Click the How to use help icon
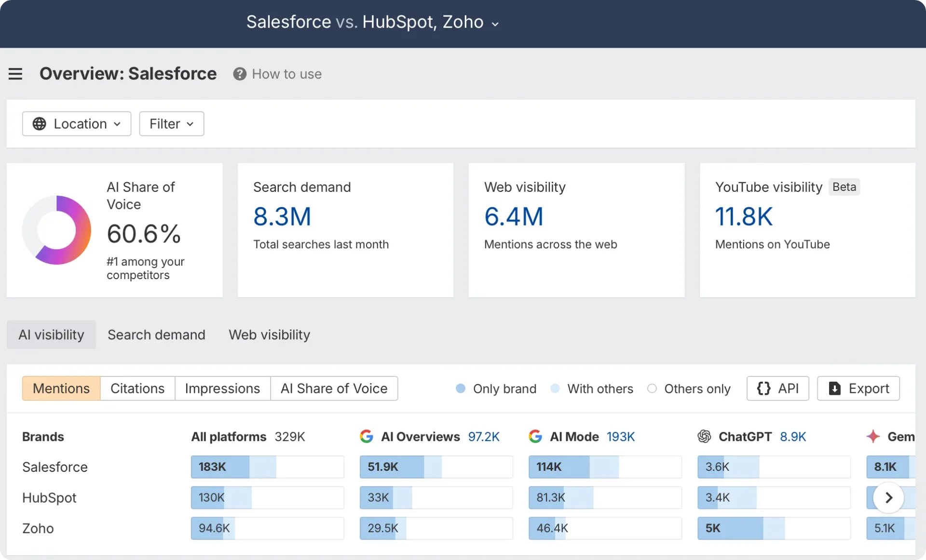Screen dimensions: 926x560 [x=240, y=74]
